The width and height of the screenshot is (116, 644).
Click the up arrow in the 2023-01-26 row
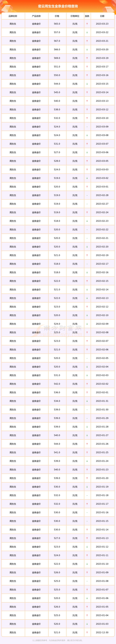pos(87,444)
